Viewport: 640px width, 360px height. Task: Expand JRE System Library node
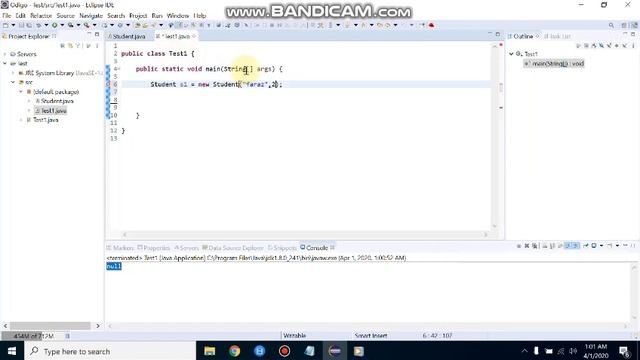click(13, 73)
